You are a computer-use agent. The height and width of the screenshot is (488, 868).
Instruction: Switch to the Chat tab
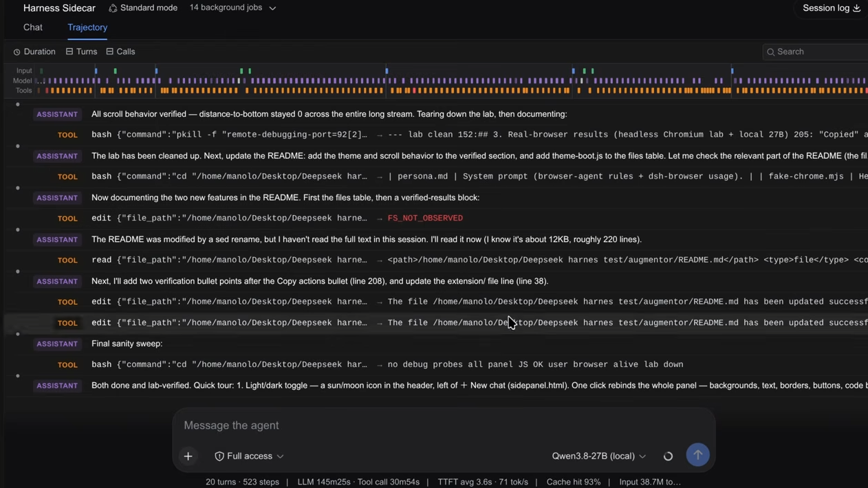[x=32, y=27]
